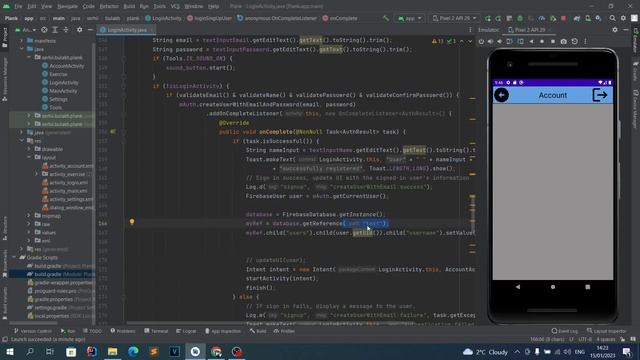Open the App Inspection tool window
The image size is (640, 360).
pos(223,331)
